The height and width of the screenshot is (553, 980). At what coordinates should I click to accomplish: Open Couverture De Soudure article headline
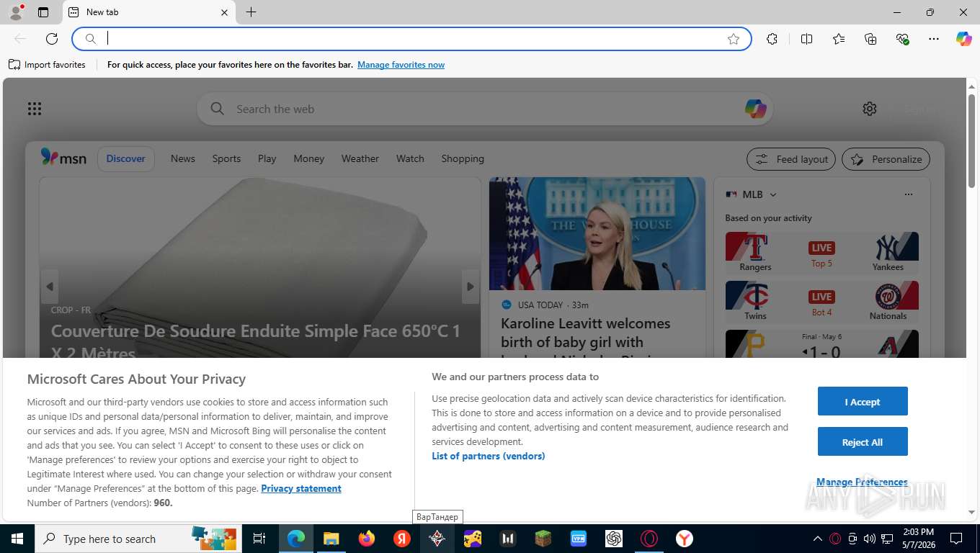click(256, 342)
